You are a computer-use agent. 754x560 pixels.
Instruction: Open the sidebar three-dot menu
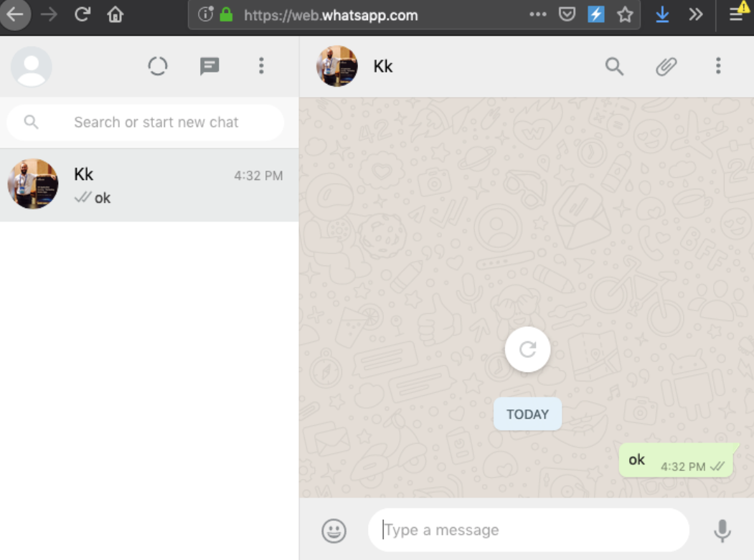(262, 66)
